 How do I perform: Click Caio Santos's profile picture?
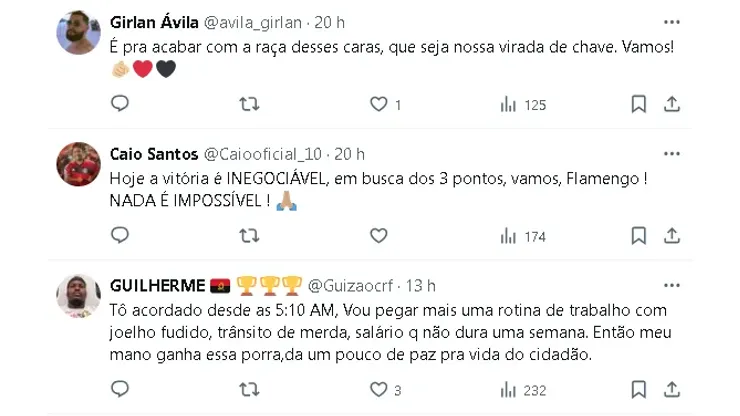click(78, 164)
